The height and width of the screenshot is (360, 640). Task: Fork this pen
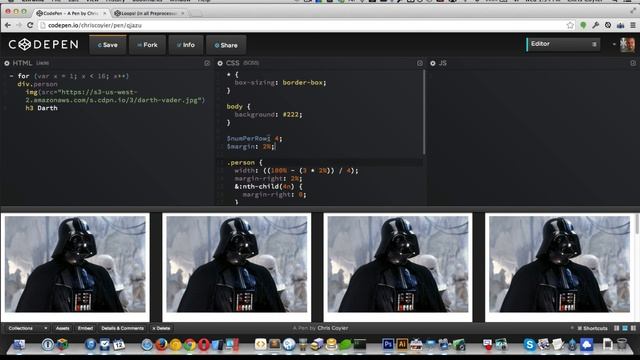[147, 45]
